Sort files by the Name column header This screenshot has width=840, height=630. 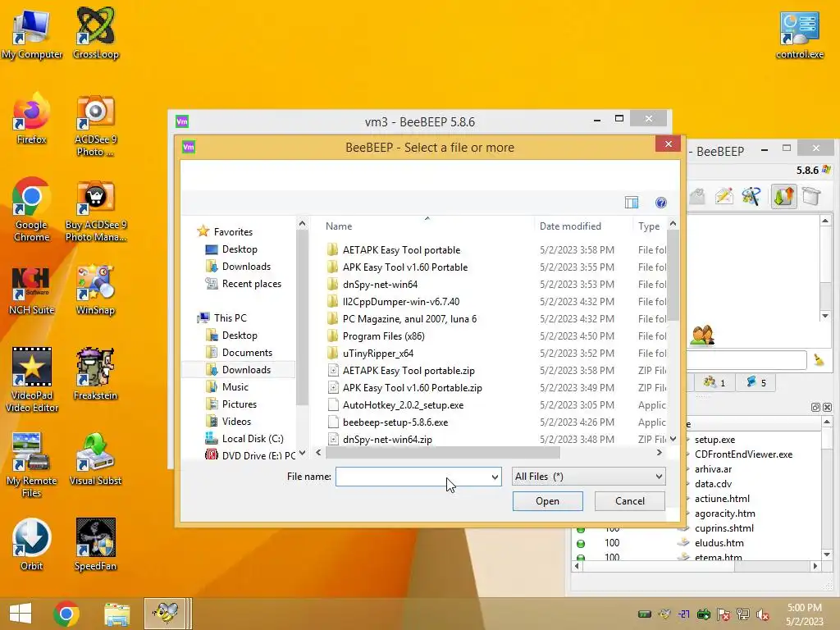coord(339,226)
